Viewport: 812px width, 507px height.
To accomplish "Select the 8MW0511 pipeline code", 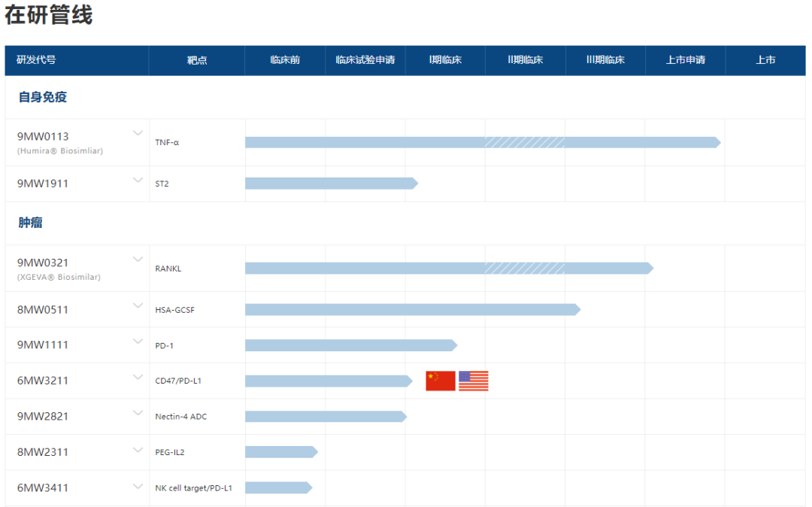I will (x=43, y=310).
